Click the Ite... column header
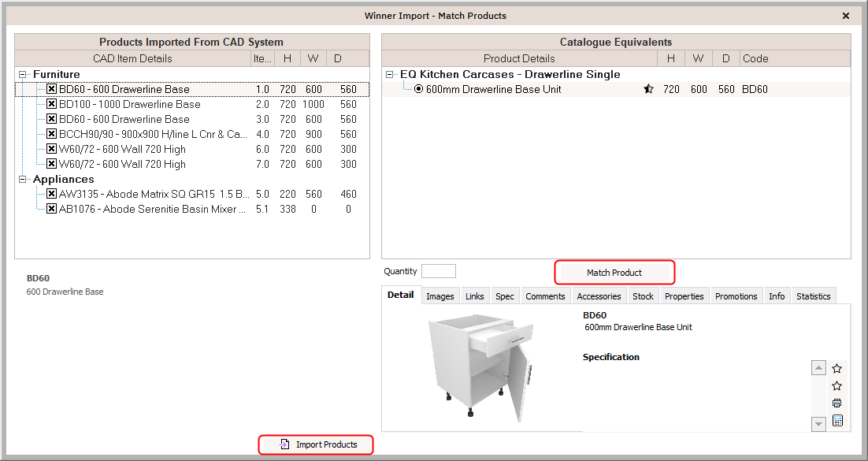 [x=262, y=58]
